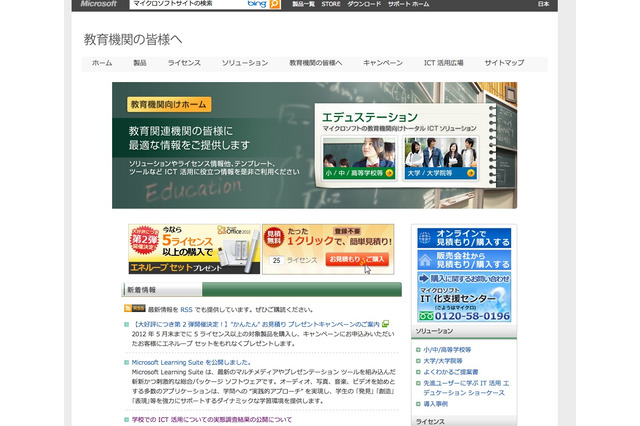Open Microsoft Learning Suite を公開しました link
This screenshot has height=426, width=640.
point(191,362)
